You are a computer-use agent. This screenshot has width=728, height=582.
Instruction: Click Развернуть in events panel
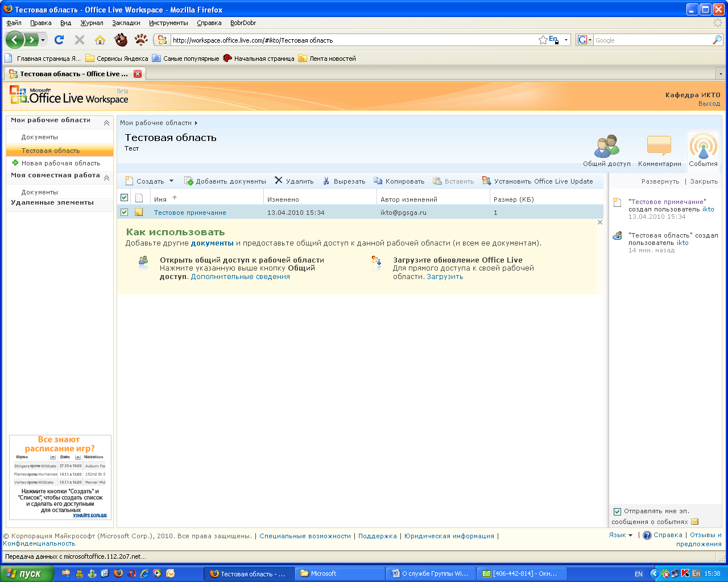click(660, 181)
